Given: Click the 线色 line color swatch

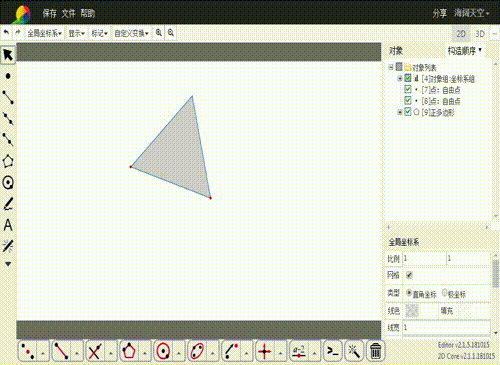Looking at the screenshot, I should tap(412, 311).
